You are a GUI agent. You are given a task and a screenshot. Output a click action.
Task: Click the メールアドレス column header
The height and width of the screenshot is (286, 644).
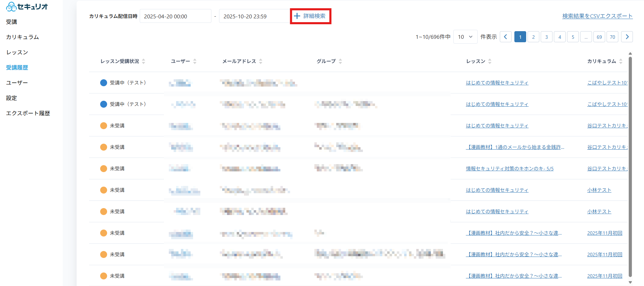pyautogui.click(x=239, y=61)
